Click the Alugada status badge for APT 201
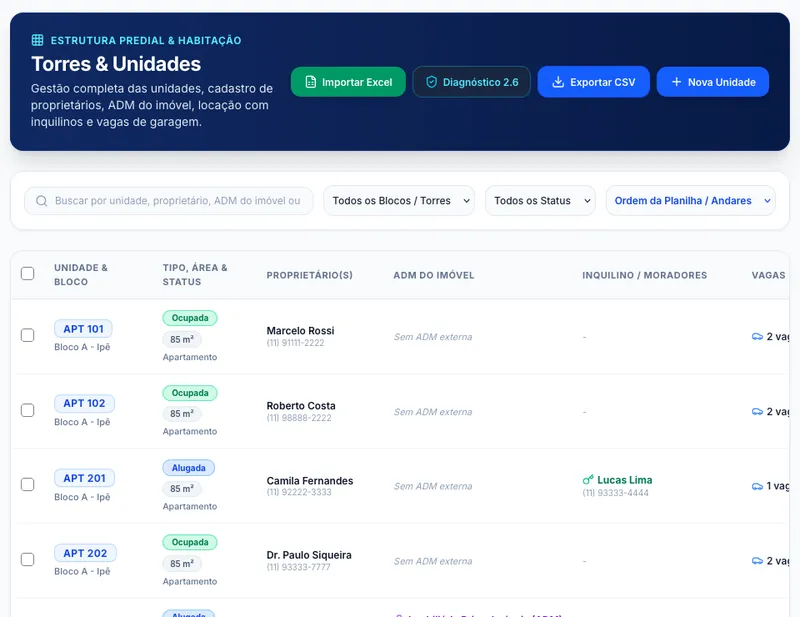The height and width of the screenshot is (617, 800). [x=189, y=468]
